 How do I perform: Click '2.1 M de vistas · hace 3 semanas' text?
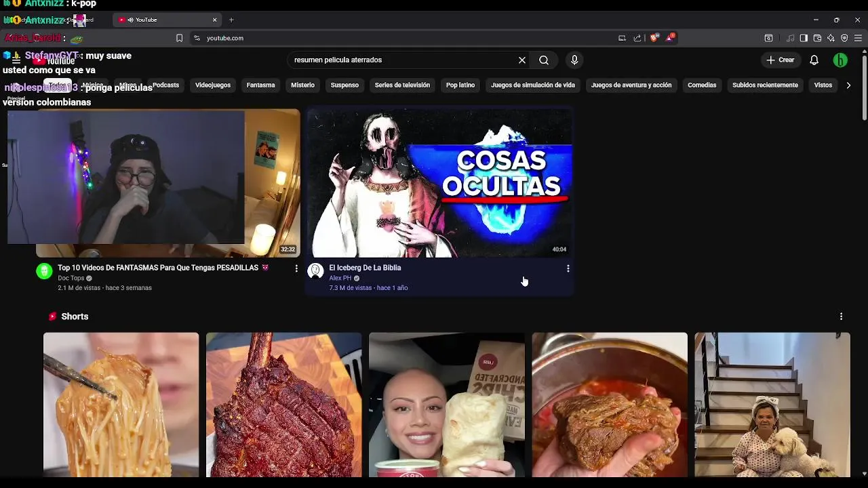tap(104, 288)
